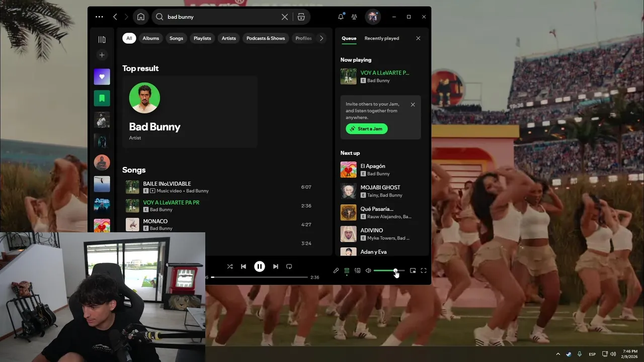Close the Queue panel
The width and height of the screenshot is (644, 362).
click(418, 38)
